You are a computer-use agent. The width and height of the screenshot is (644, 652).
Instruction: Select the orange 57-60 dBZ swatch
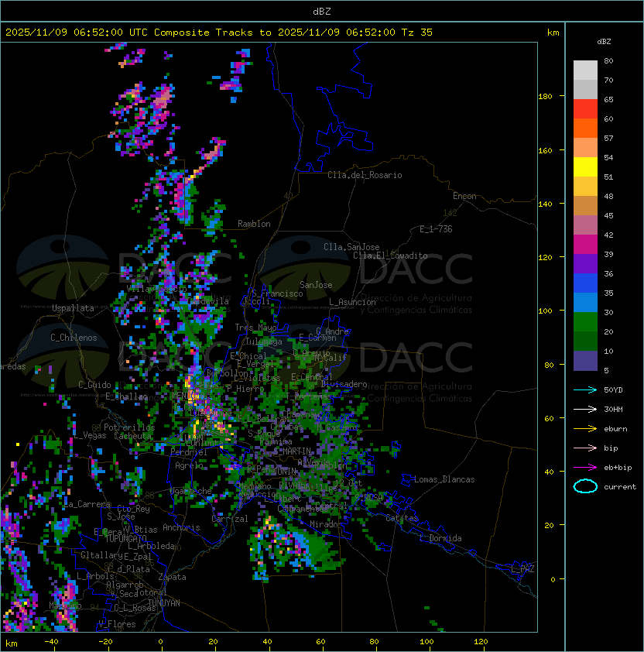coord(585,128)
